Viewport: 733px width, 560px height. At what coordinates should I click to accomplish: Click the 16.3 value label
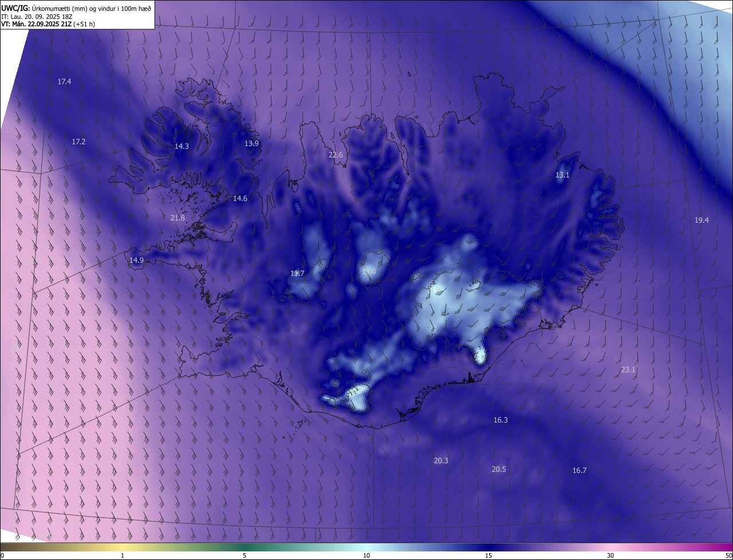501,420
